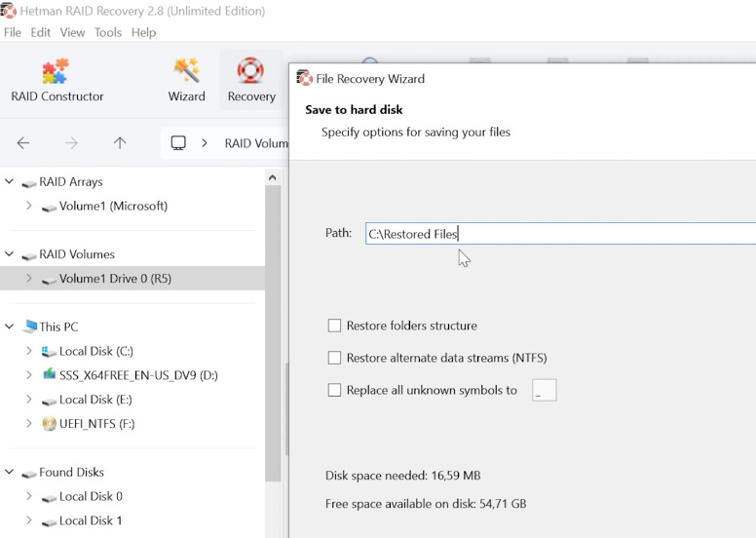
Task: Open the Edit menu
Action: click(x=41, y=32)
